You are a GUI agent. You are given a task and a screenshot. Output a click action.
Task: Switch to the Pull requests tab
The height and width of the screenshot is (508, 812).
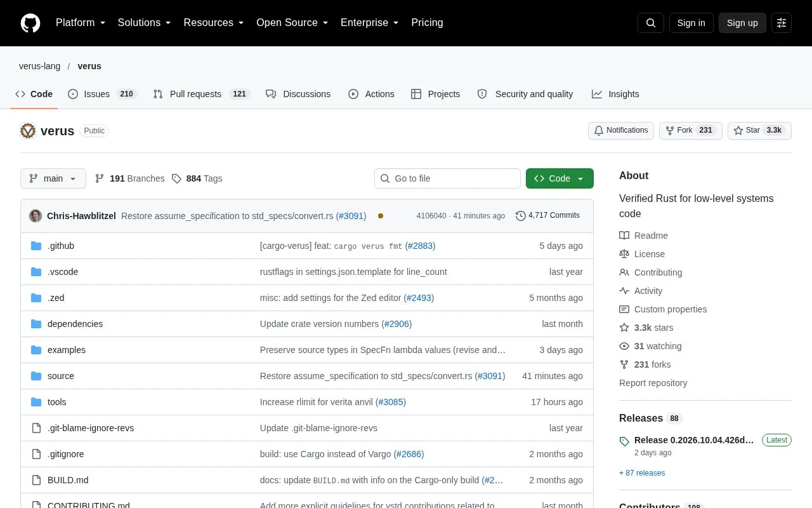pos(202,94)
